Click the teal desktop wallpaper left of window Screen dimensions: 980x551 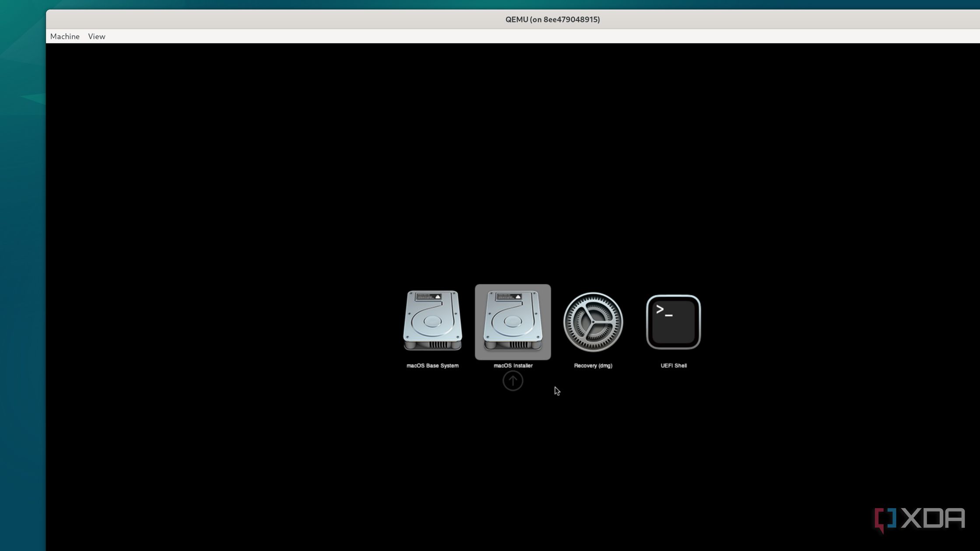tap(22, 262)
